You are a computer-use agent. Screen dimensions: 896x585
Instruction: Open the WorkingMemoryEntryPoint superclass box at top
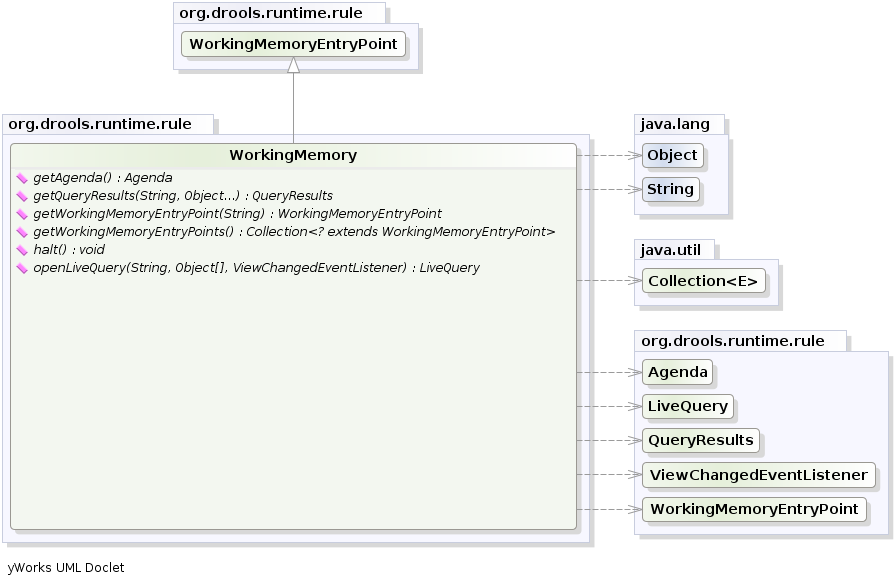pos(293,44)
